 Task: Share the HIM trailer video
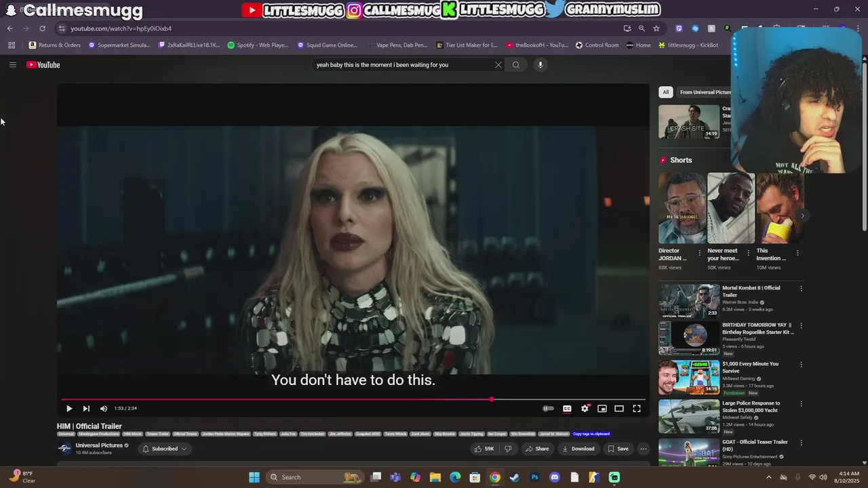[x=537, y=449]
